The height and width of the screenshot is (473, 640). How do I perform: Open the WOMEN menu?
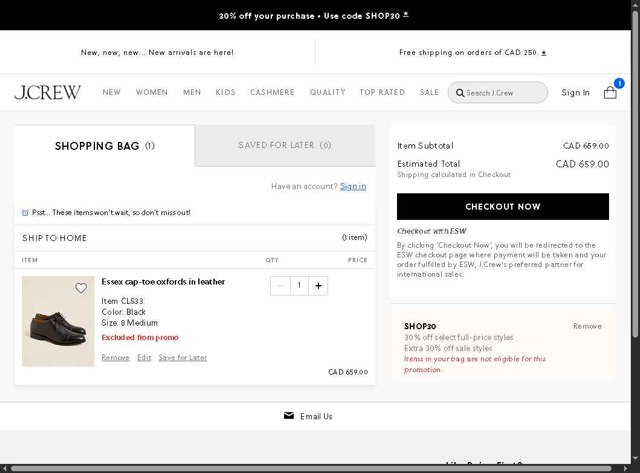coord(152,92)
